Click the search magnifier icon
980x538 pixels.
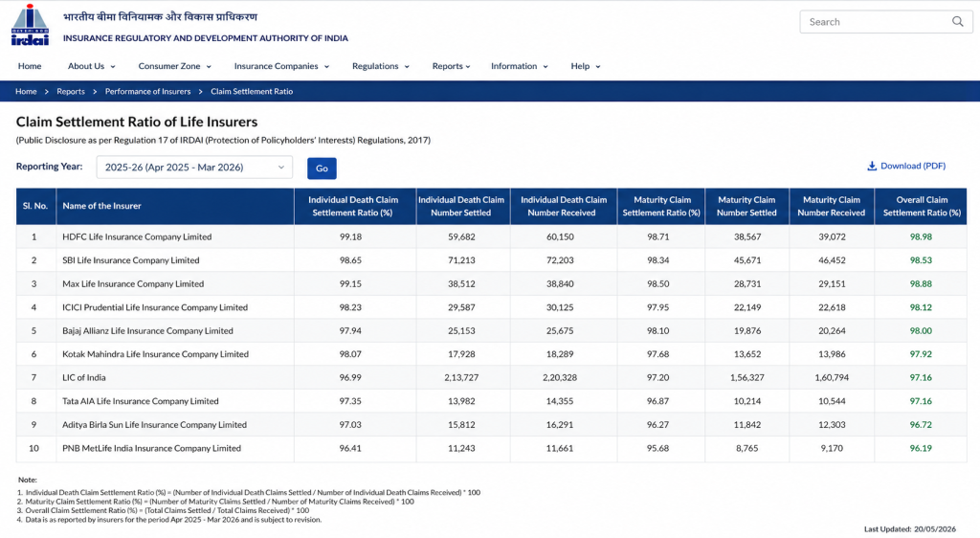(x=957, y=22)
